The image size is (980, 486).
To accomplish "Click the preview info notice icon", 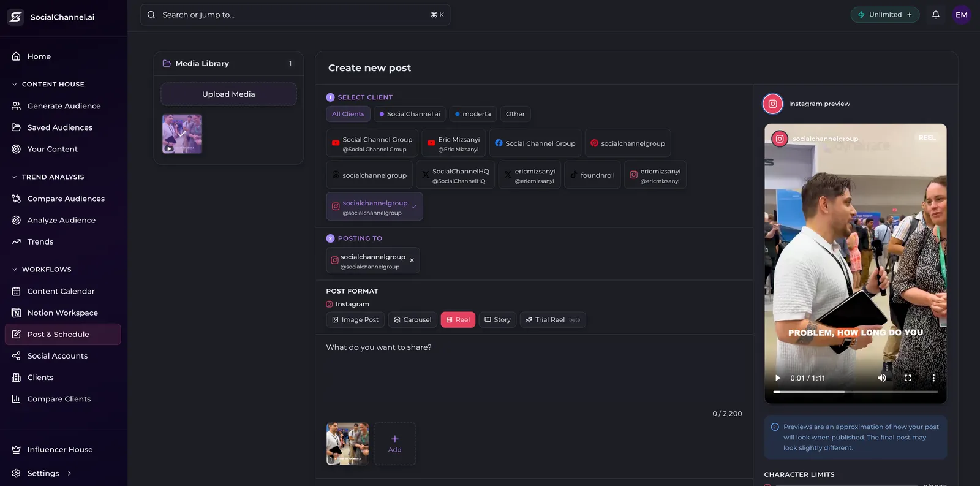I will tap(775, 427).
